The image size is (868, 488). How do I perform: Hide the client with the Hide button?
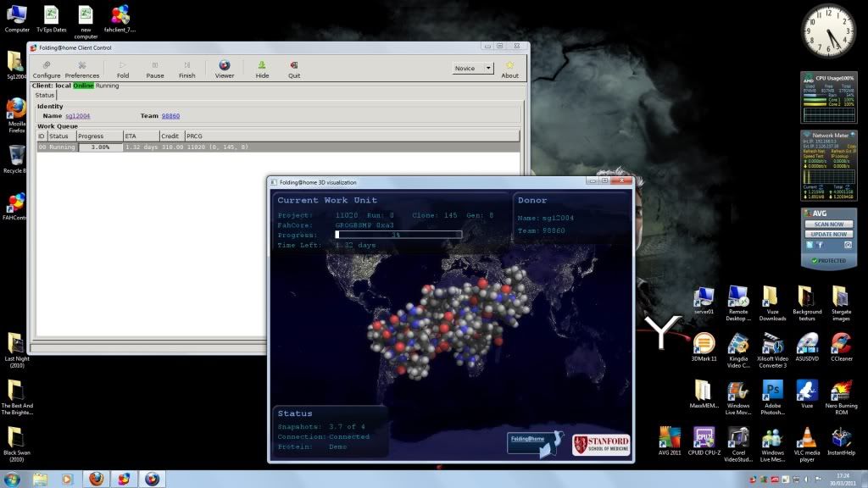tap(262, 69)
